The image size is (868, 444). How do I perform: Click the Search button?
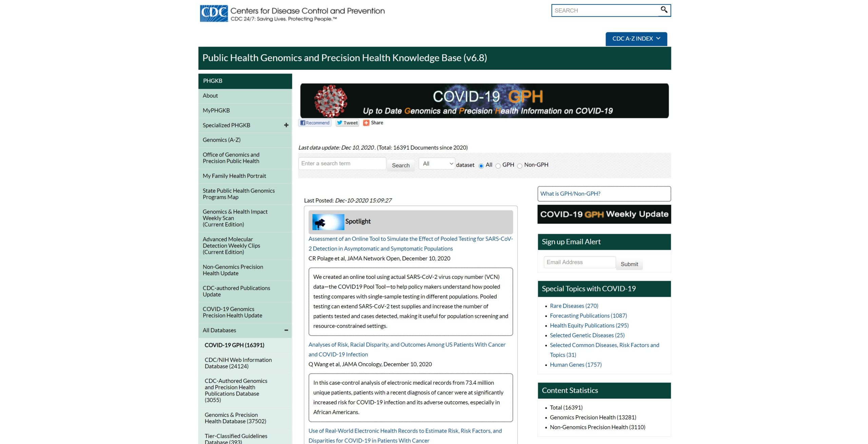pos(400,165)
